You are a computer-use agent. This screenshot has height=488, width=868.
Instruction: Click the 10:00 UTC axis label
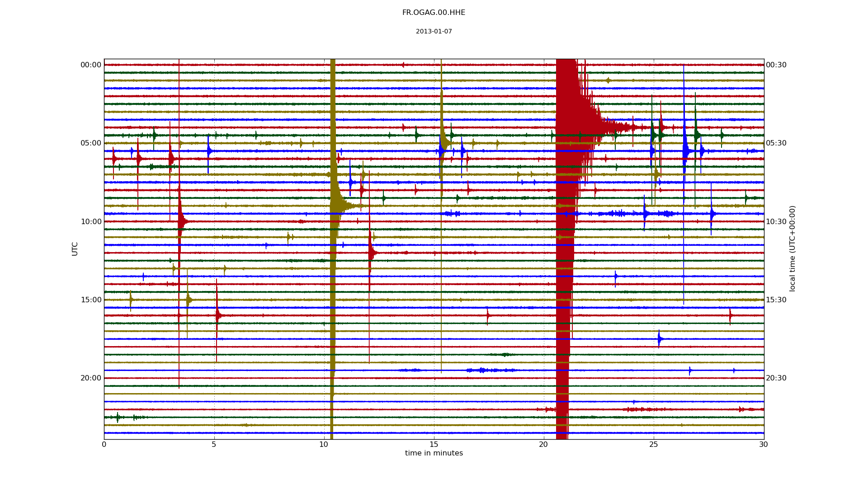coord(91,222)
